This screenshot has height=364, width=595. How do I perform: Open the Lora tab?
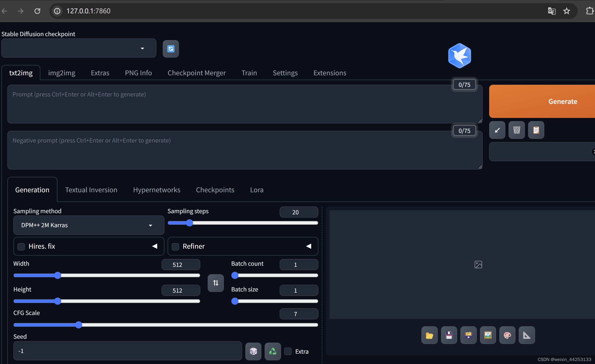(x=256, y=190)
